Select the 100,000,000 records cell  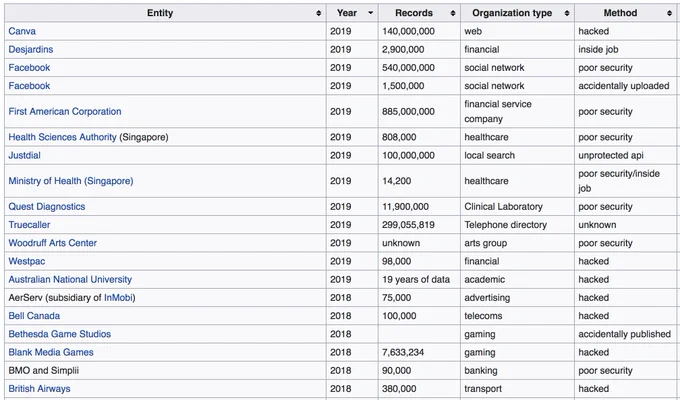click(419, 155)
